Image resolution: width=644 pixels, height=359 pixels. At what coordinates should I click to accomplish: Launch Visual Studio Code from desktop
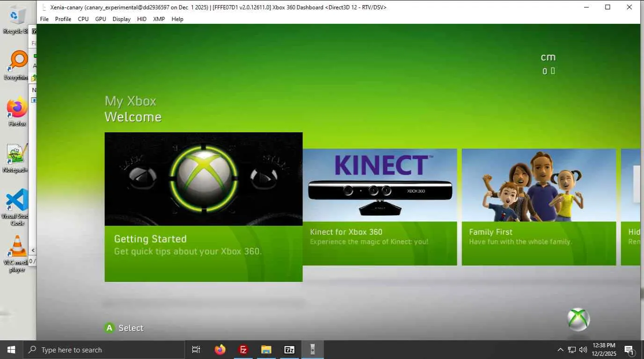point(17,207)
